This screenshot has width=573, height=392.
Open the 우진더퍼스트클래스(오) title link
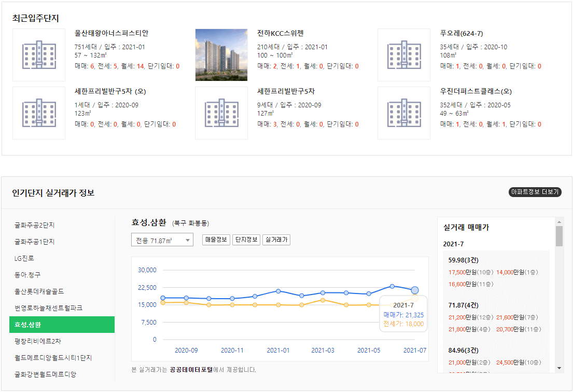click(476, 91)
